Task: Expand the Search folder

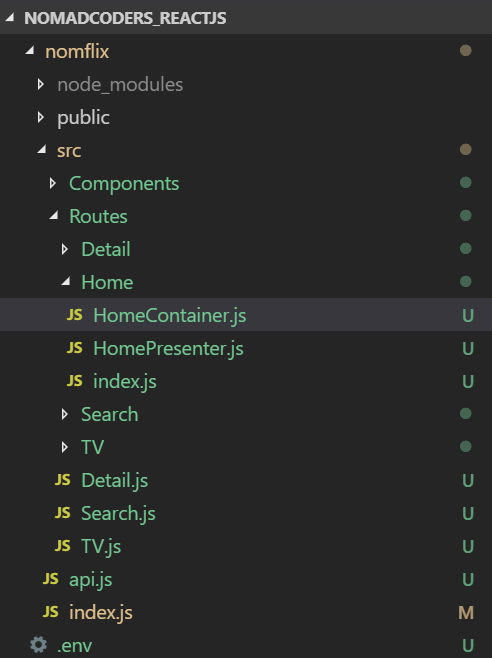Action: tap(65, 414)
